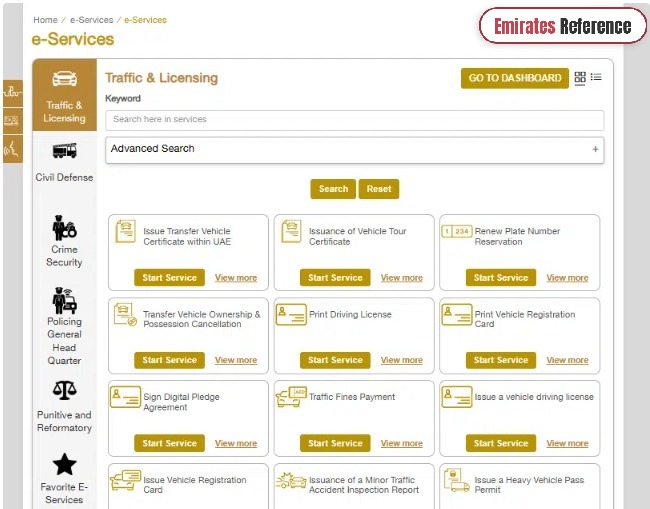Click Transfer Vehicle Ownership document icon
The width and height of the screenshot is (650, 509).
[125, 315]
